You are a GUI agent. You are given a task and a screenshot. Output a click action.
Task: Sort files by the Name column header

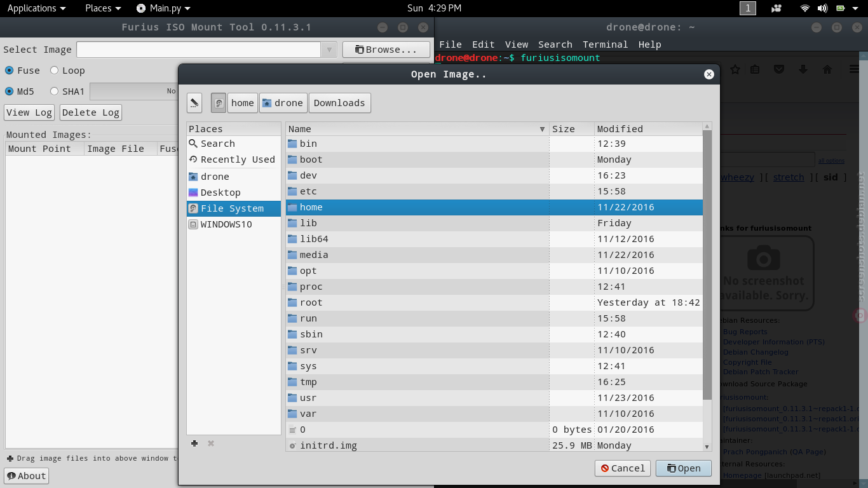[417, 129]
